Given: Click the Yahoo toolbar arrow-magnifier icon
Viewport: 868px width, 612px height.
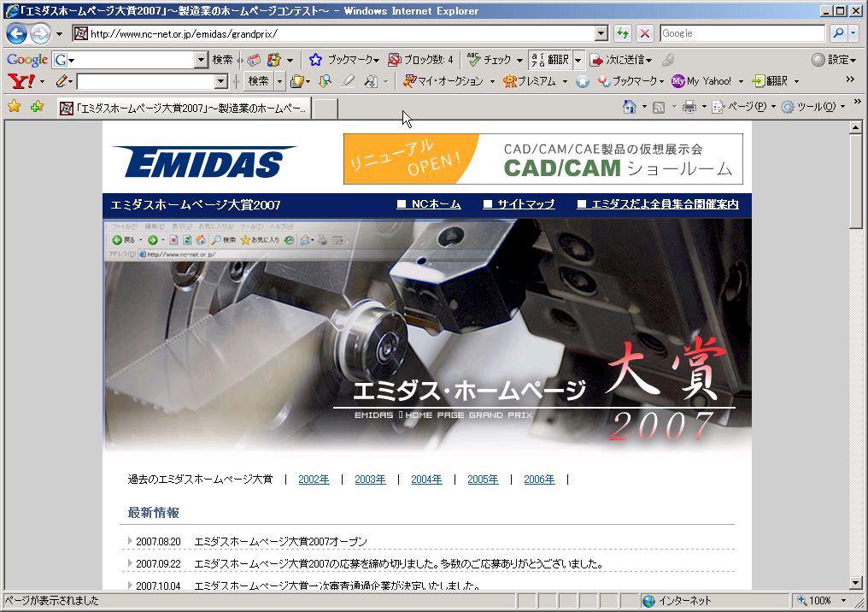Looking at the screenshot, I should 325,81.
